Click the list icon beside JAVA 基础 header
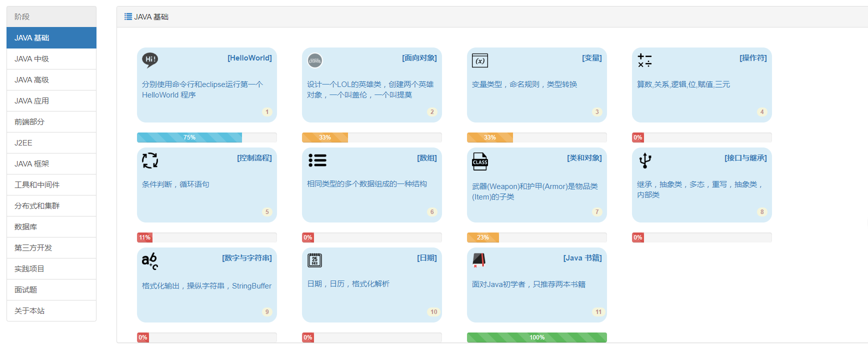 tap(128, 16)
